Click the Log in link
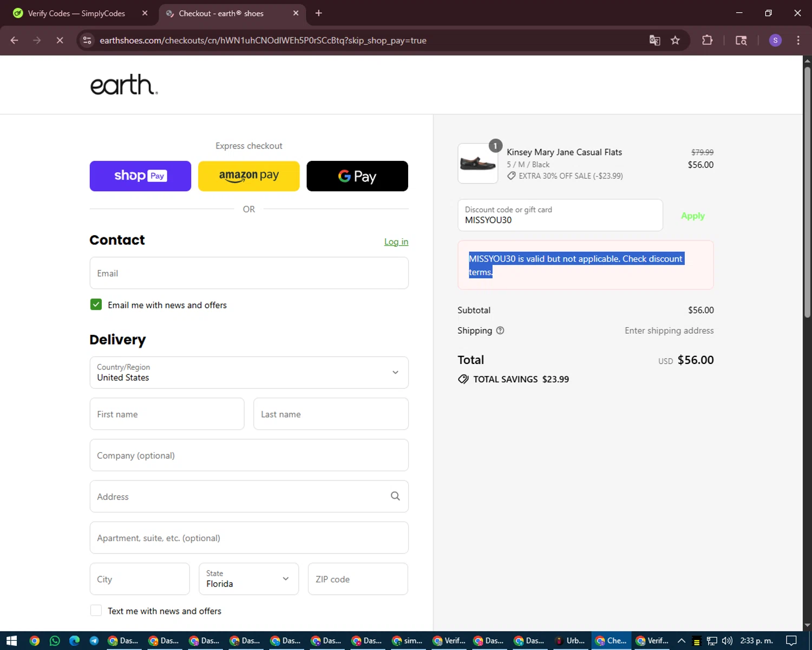This screenshot has width=812, height=650. [396, 242]
